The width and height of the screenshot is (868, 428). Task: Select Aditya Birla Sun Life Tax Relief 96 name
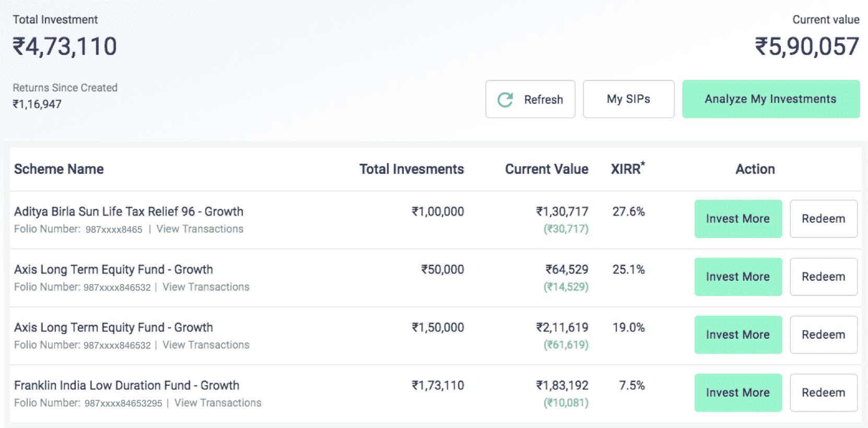tap(128, 211)
